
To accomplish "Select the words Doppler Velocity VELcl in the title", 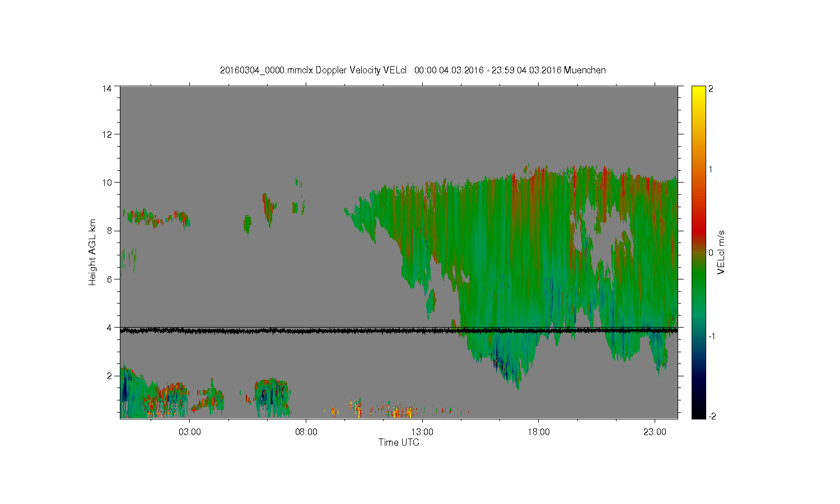I will (x=361, y=71).
